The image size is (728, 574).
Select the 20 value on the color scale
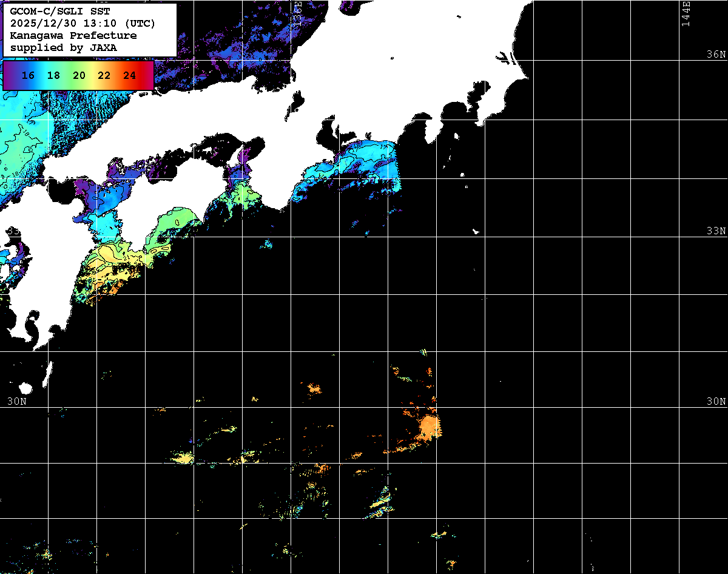coord(79,76)
